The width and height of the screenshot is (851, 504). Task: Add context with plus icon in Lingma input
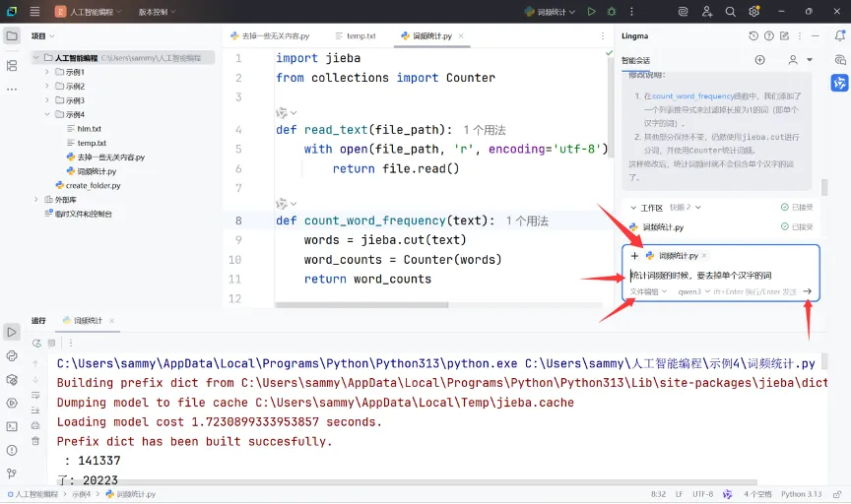[634, 256]
